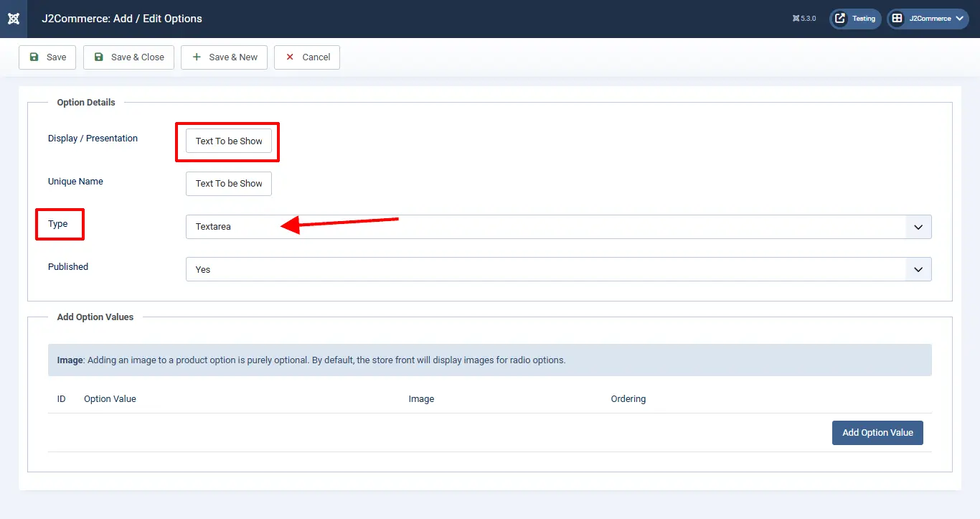Click the Save button
Screen dimensions: 980x519
pyautogui.click(x=47, y=57)
